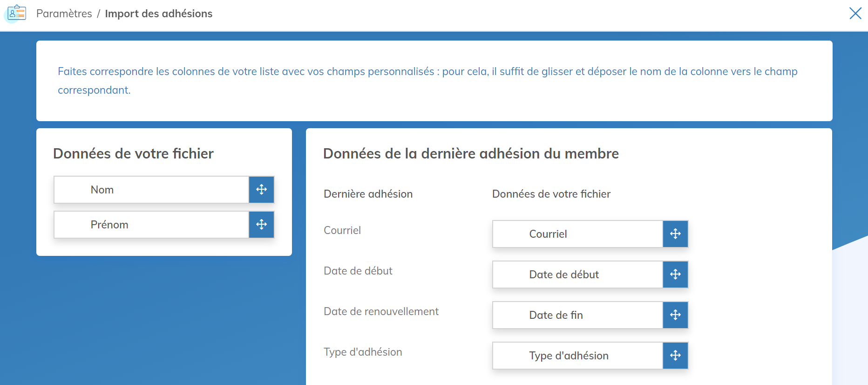
Task: Click the mapped Type d'adhésion box
Action: (577, 356)
